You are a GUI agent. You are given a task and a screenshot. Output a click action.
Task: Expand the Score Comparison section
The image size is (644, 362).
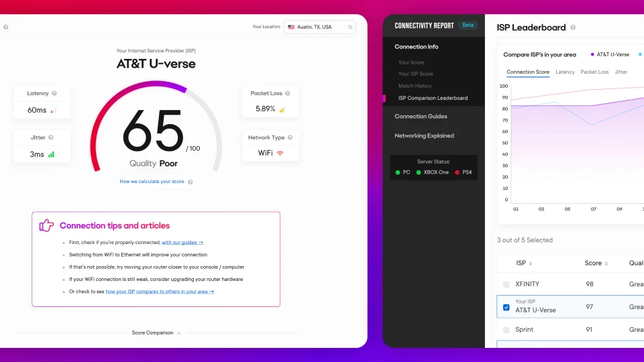pyautogui.click(x=178, y=333)
